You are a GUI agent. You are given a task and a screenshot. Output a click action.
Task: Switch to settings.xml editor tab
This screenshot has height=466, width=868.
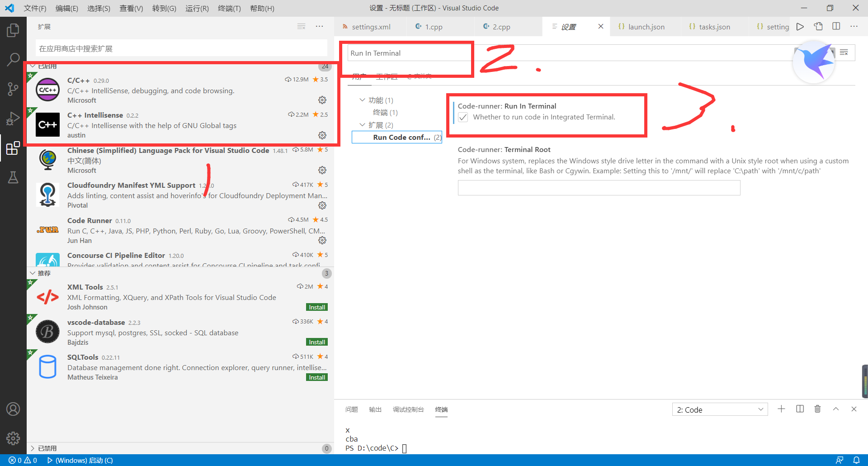click(x=370, y=27)
